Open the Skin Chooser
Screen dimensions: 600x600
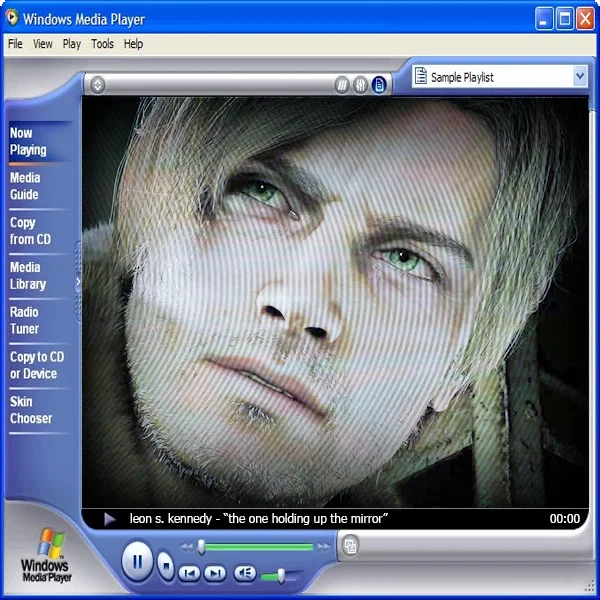pos(40,410)
